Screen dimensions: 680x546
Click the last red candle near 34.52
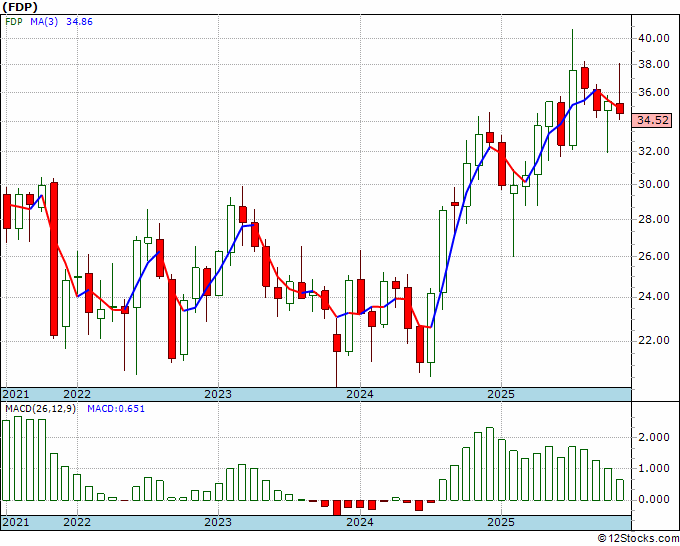click(620, 108)
